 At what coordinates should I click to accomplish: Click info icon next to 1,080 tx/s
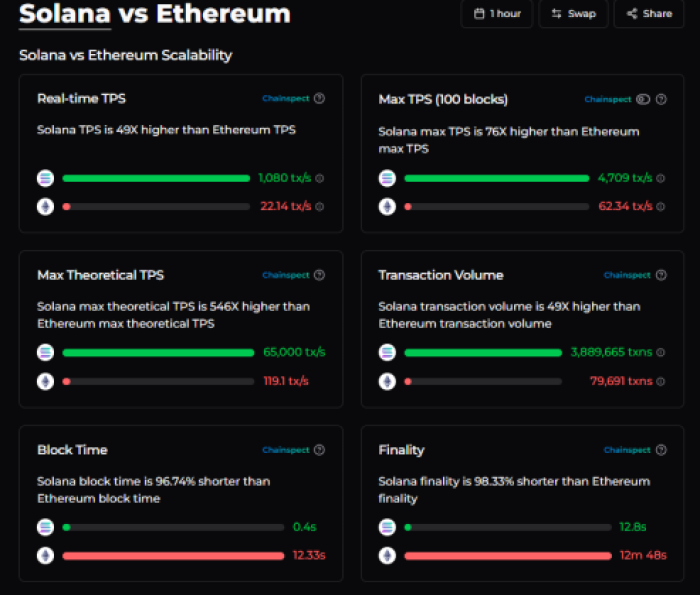point(320,179)
